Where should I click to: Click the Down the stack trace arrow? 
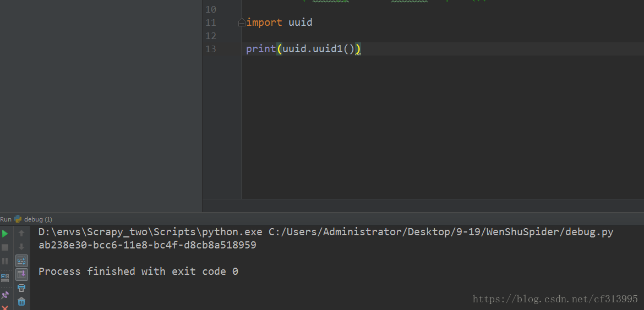[22, 247]
